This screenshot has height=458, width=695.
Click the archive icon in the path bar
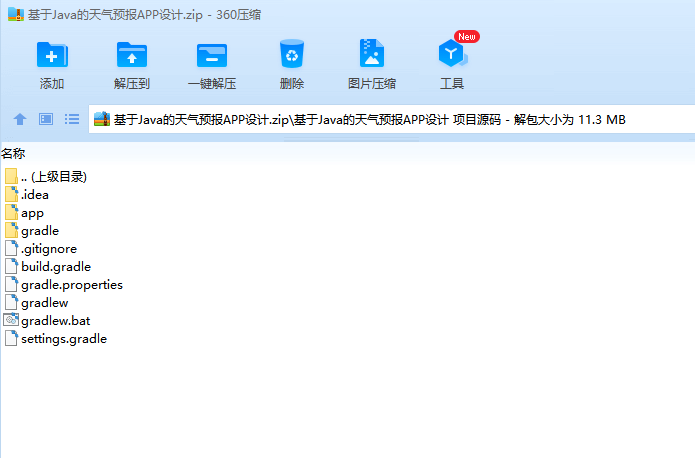102,119
